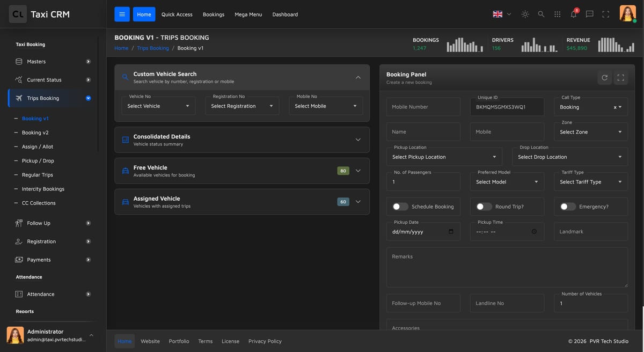Open the Dashboard top menu

point(285,14)
